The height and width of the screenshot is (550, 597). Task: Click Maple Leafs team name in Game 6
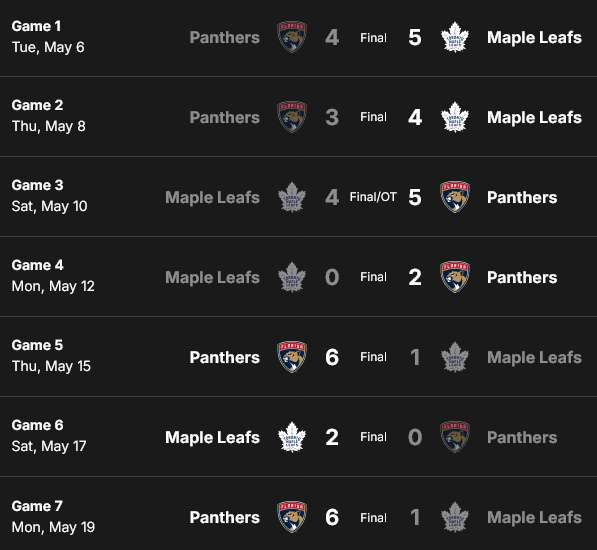212,437
